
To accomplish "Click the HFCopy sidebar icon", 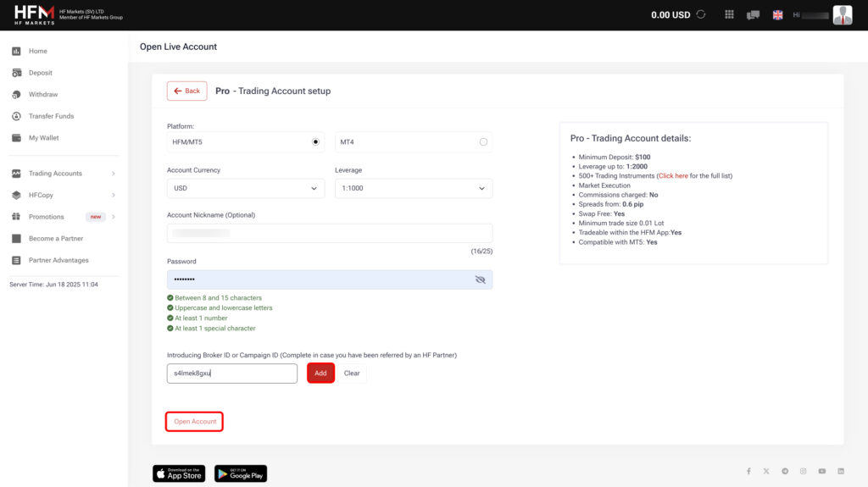I will click(17, 195).
